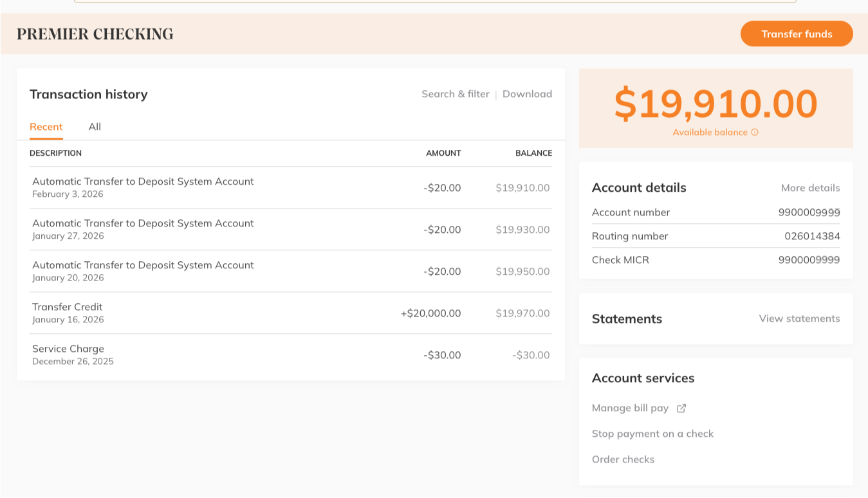Select the February 3 Automatic Transfer transaction
The width and height of the screenshot is (868, 498).
point(290,187)
